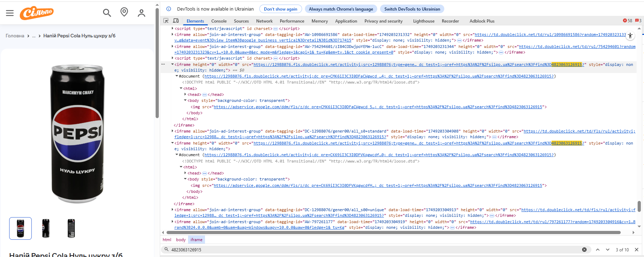
Task: Collapse the selected iframe node
Action: (173, 65)
